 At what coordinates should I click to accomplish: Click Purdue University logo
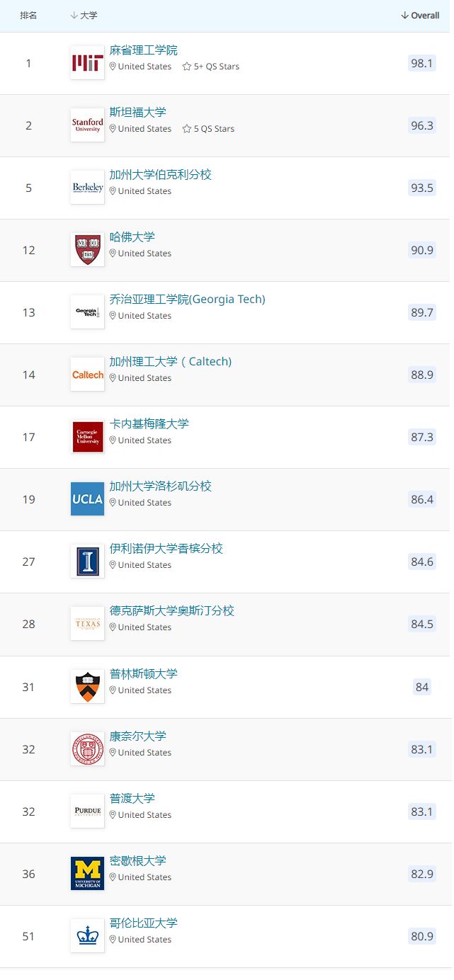point(87,811)
